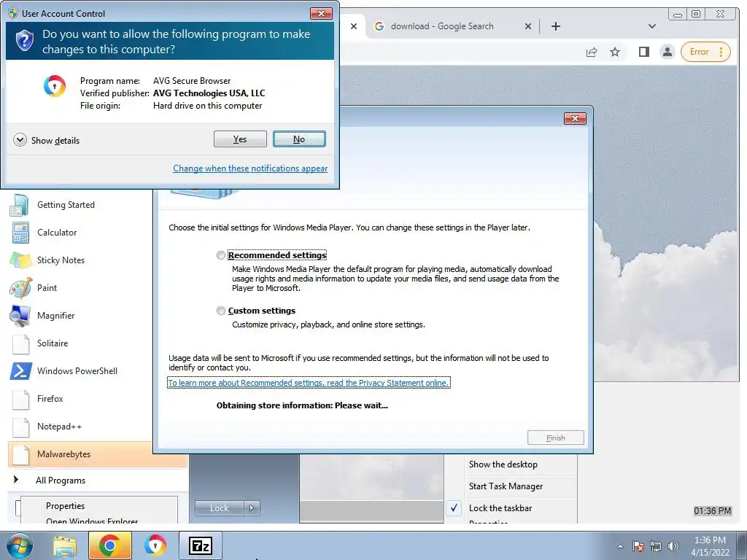The width and height of the screenshot is (747, 560).
Task: Expand Show details in UAC dialog
Action: point(47,141)
